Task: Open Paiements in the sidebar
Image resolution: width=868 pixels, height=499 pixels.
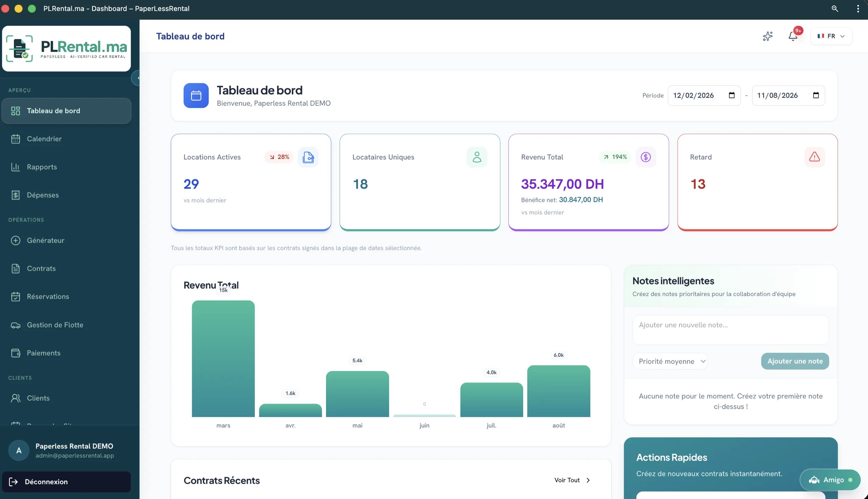Action: (x=67, y=353)
